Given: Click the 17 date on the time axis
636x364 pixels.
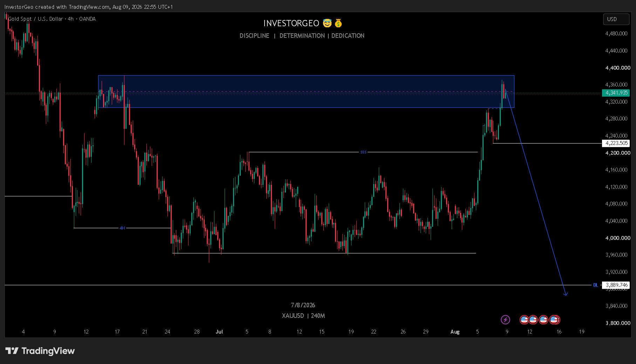Looking at the screenshot, I should (117, 332).
